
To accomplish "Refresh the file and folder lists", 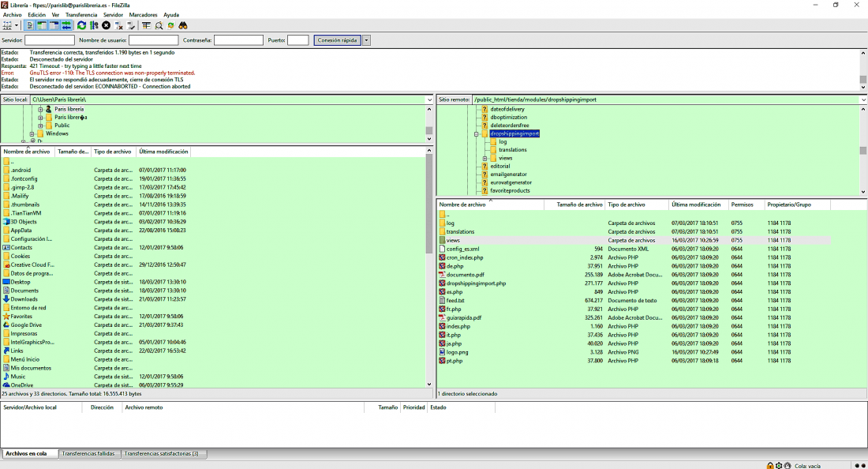I will [x=82, y=25].
